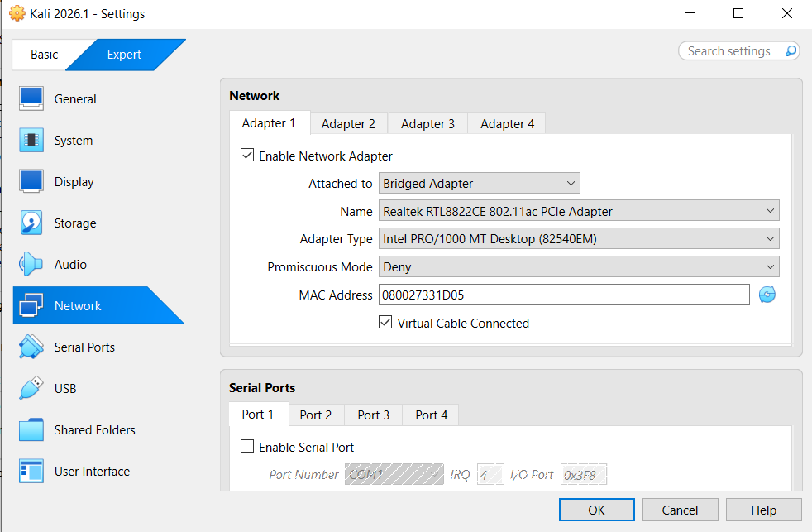This screenshot has width=812, height=532.
Task: Click the gear icon in title bar
Action: click(17, 13)
